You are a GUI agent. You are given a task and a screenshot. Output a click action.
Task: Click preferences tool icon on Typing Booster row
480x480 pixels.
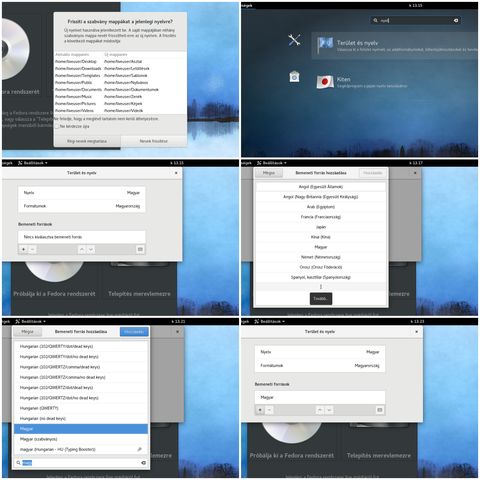[139, 449]
